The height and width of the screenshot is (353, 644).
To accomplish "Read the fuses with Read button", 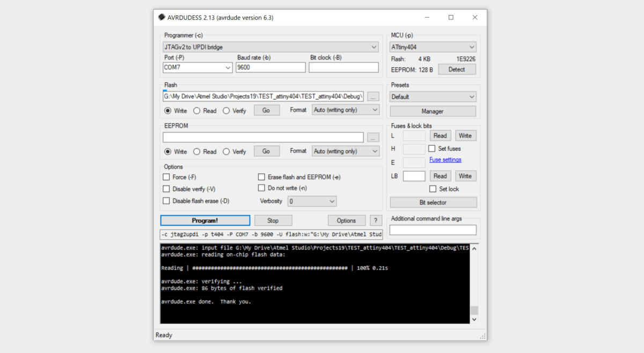I will pyautogui.click(x=440, y=136).
